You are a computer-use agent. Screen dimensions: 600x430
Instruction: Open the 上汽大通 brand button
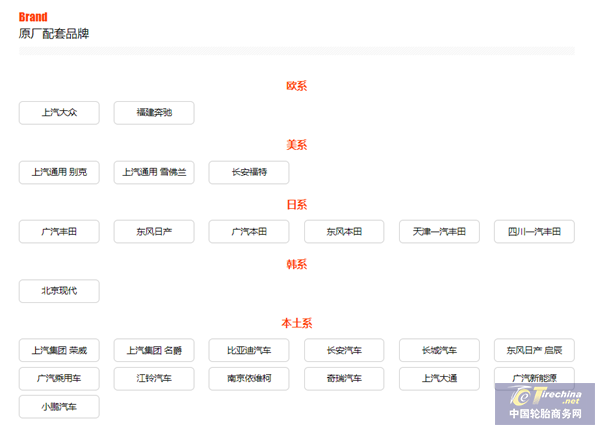[439, 379]
